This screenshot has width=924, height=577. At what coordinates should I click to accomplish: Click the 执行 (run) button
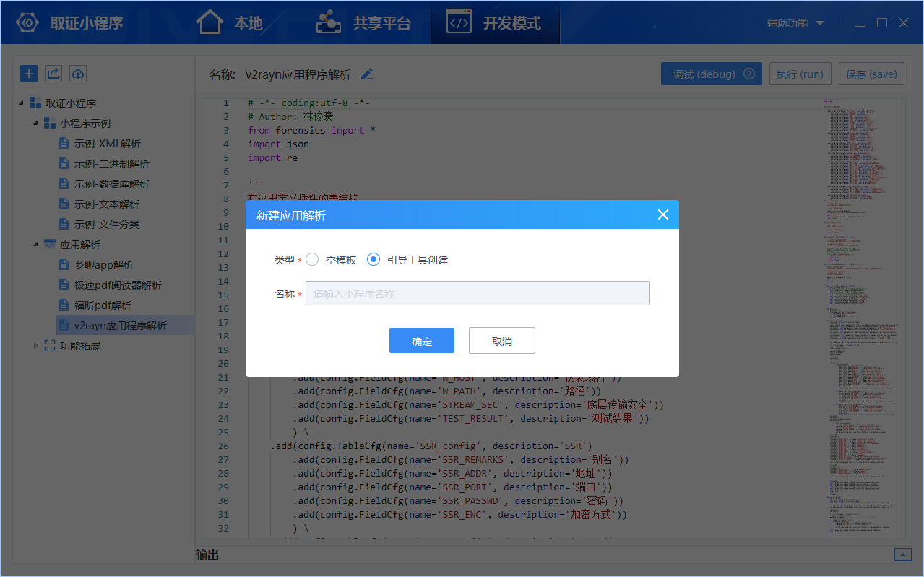800,73
